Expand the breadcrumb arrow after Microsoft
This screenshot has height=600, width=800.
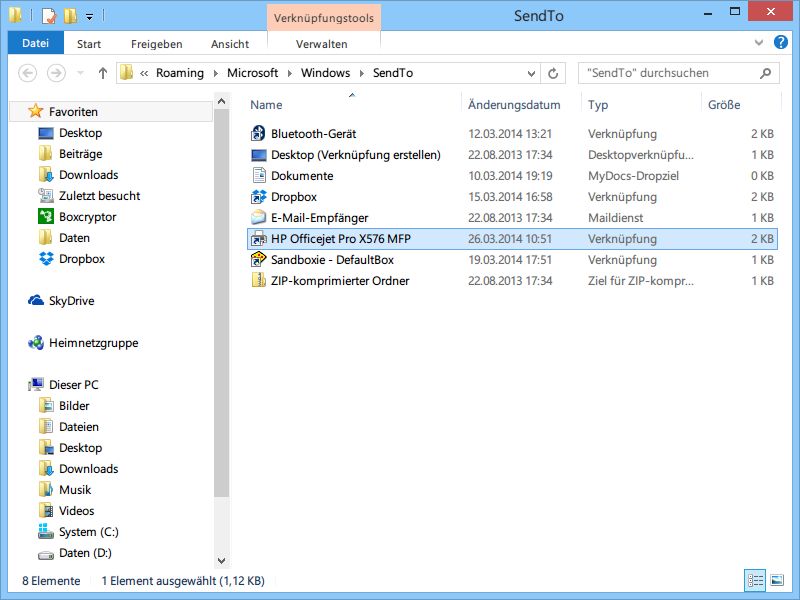[290, 73]
